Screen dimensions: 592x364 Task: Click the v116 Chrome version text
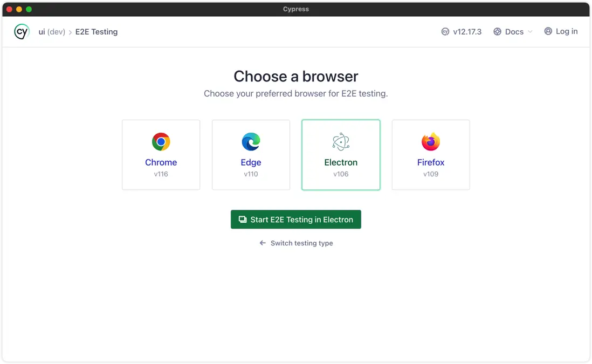161,174
